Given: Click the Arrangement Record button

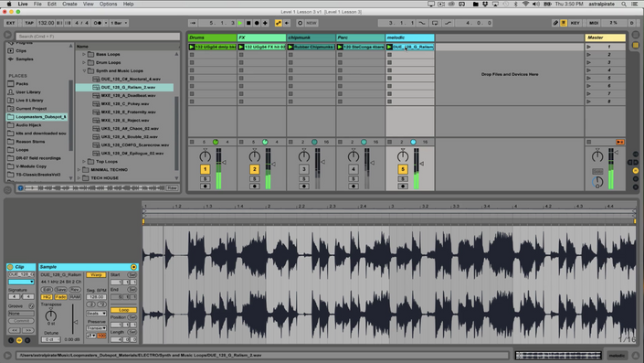Looking at the screenshot, I should [257, 23].
